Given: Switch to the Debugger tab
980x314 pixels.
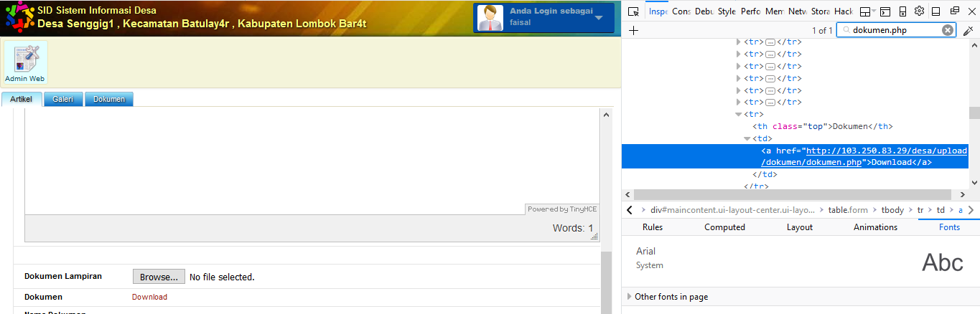Looking at the screenshot, I should (704, 11).
